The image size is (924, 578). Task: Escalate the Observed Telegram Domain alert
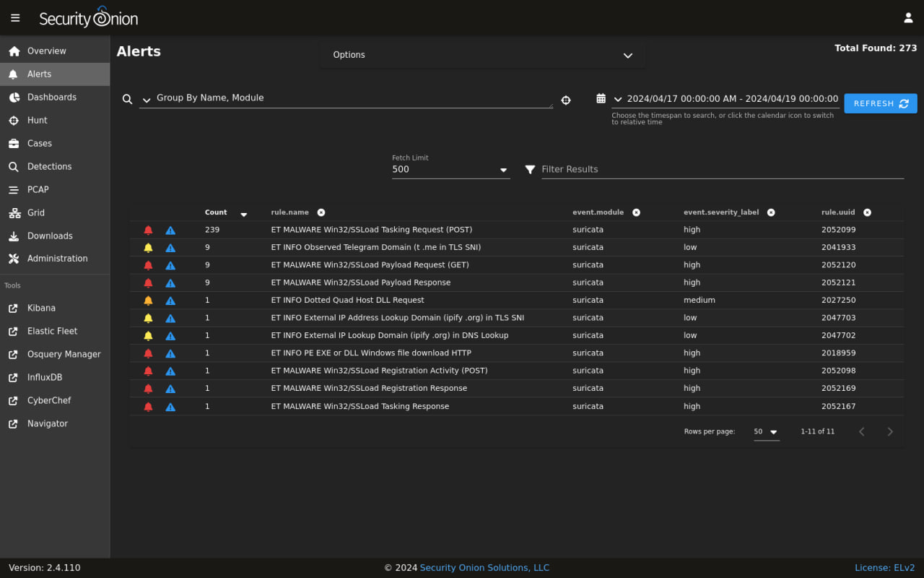coord(170,248)
